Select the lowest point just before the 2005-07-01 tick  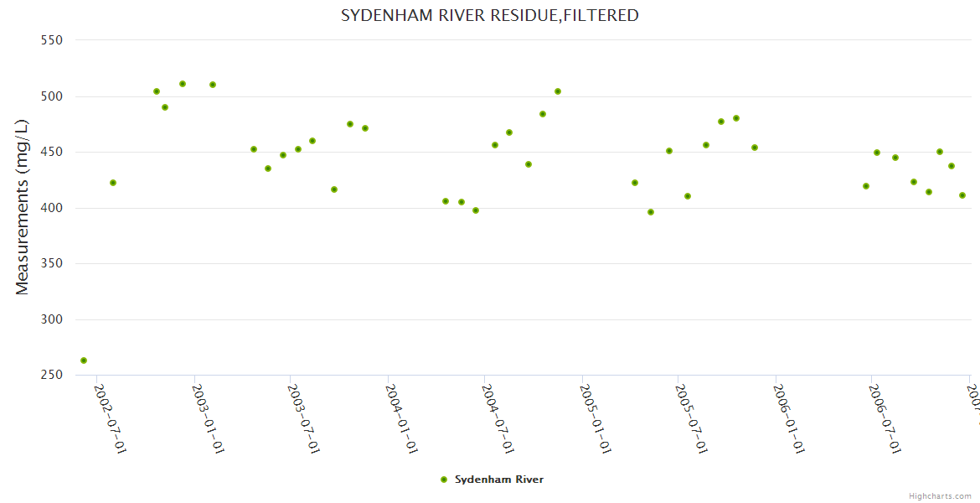point(651,212)
